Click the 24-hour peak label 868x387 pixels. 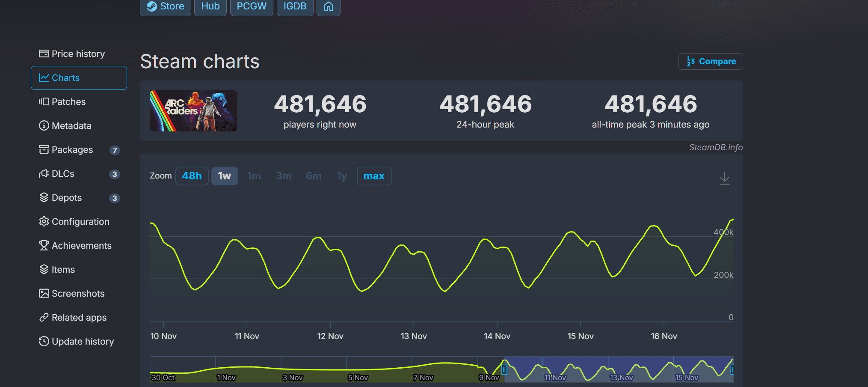click(x=485, y=125)
